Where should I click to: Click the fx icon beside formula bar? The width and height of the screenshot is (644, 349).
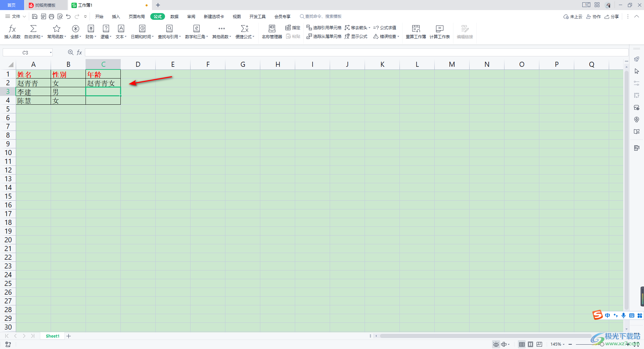point(79,52)
